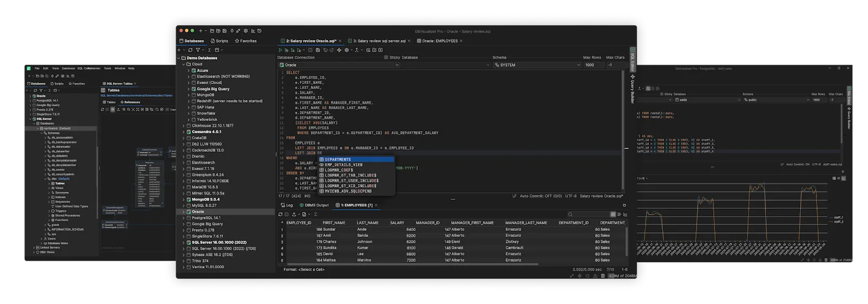Collapse the Cloud folder
The height and width of the screenshot is (304, 868).
click(183, 64)
